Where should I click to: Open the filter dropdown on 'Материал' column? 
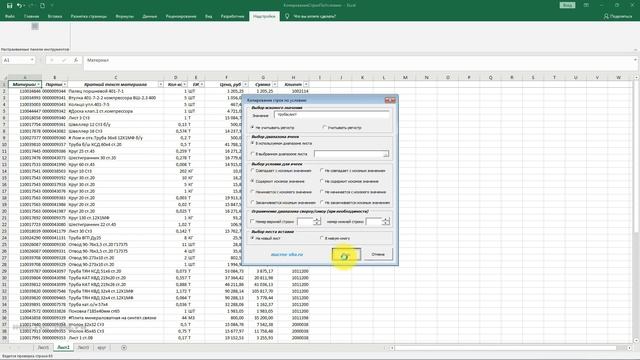(39, 84)
